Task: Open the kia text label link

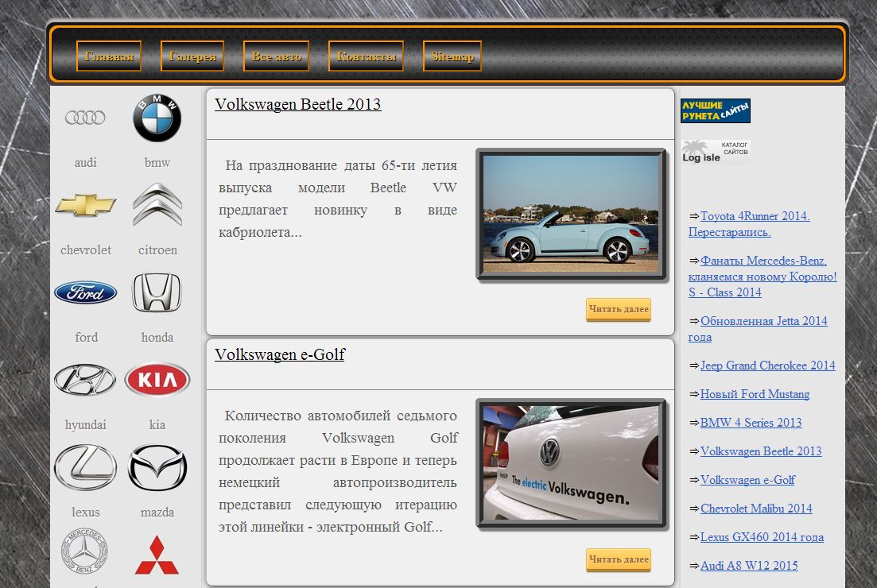Action: point(157,425)
